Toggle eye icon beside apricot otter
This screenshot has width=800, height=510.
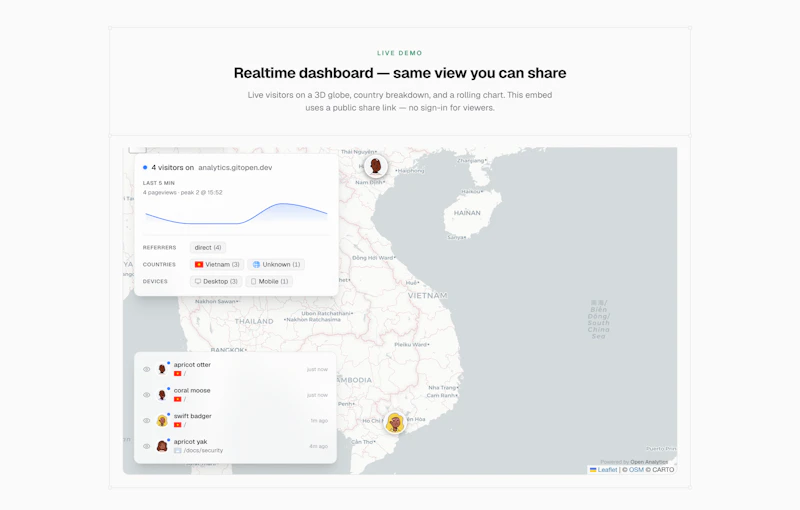tap(146, 369)
